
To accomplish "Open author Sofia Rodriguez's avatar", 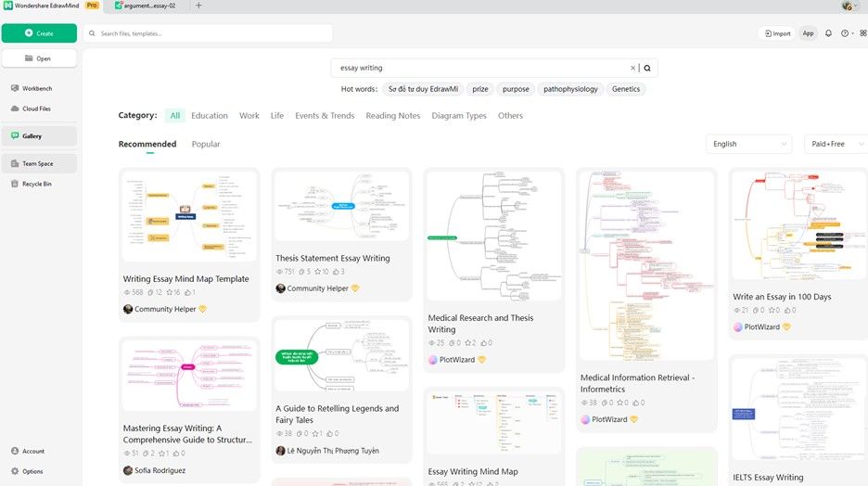I will pos(128,470).
